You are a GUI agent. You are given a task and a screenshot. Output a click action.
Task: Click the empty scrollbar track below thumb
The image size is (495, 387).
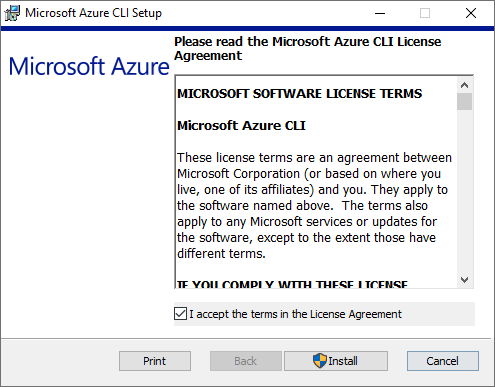point(464,191)
